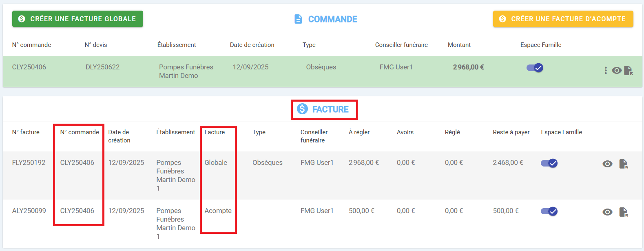This screenshot has height=251, width=644.
Task: Export invoice FLY250192 document icon
Action: [x=624, y=164]
